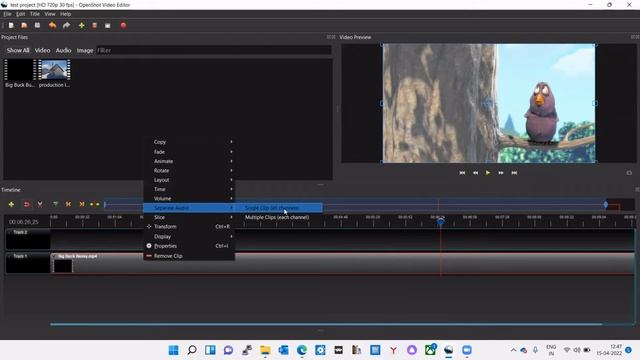Toggle the timeline razor tool icon

(x=40, y=204)
